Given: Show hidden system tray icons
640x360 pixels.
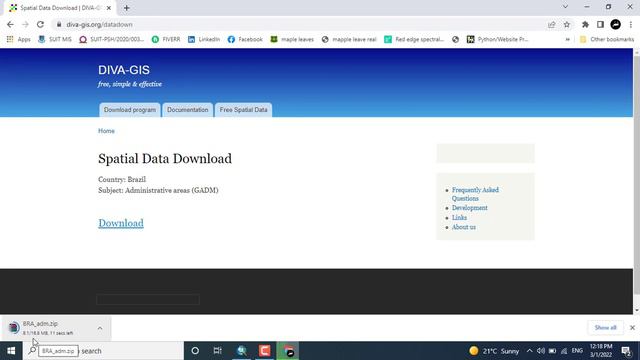Looking at the screenshot, I should [529, 351].
